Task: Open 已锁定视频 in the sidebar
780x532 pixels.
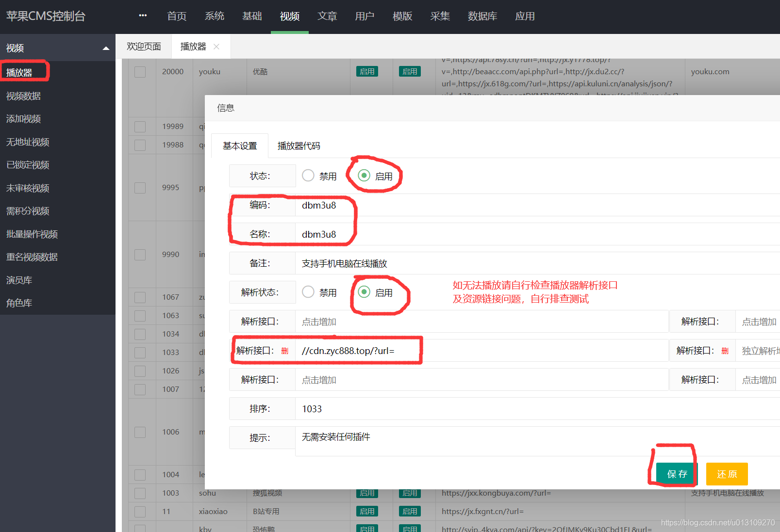Action: click(x=28, y=165)
